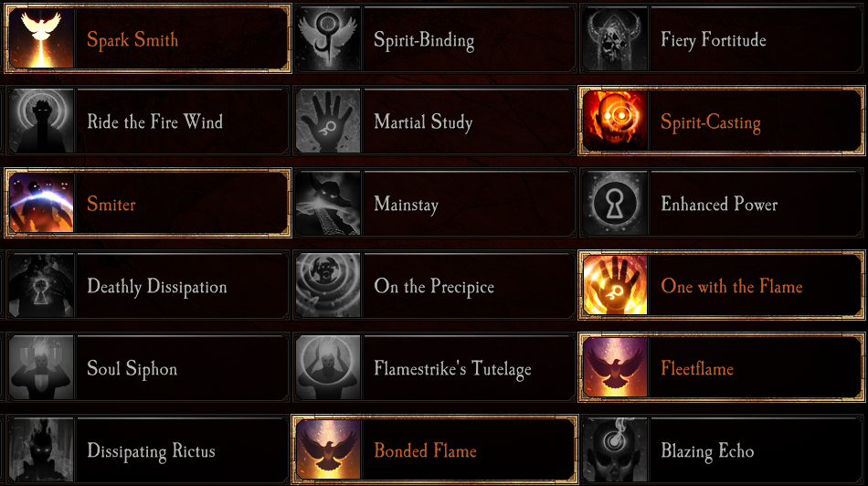Click the Mainstay icon thumbnail
This screenshot has width=868, height=486.
pos(328,204)
